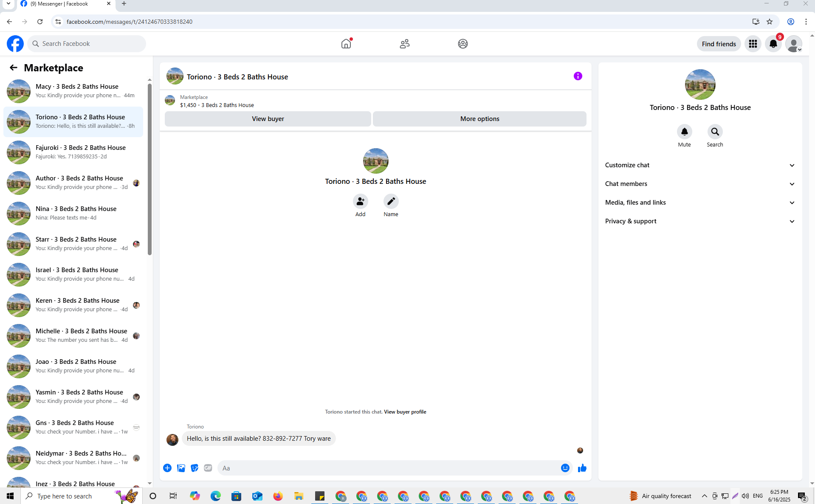The image size is (815, 504).
Task: Expand Chat members section
Action: point(700,184)
